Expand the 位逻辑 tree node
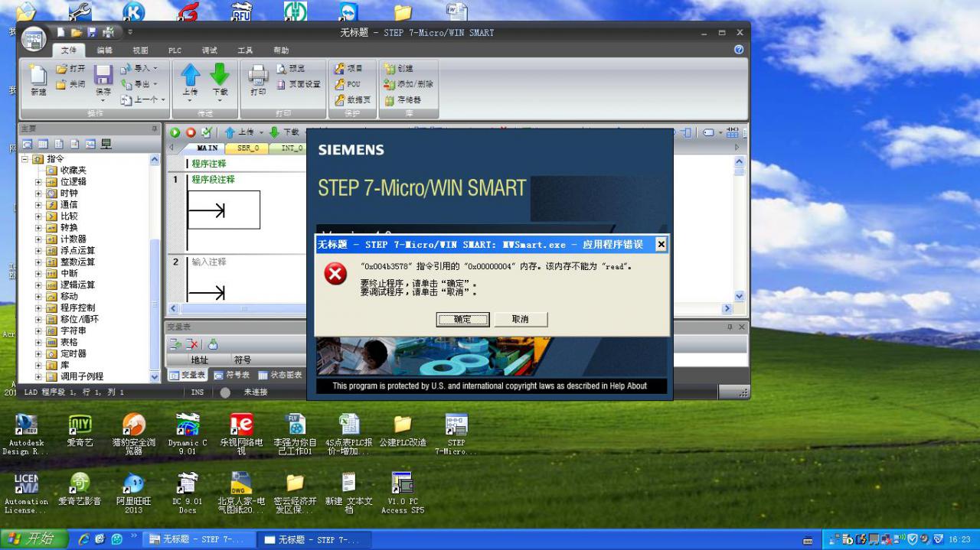 pyautogui.click(x=38, y=182)
